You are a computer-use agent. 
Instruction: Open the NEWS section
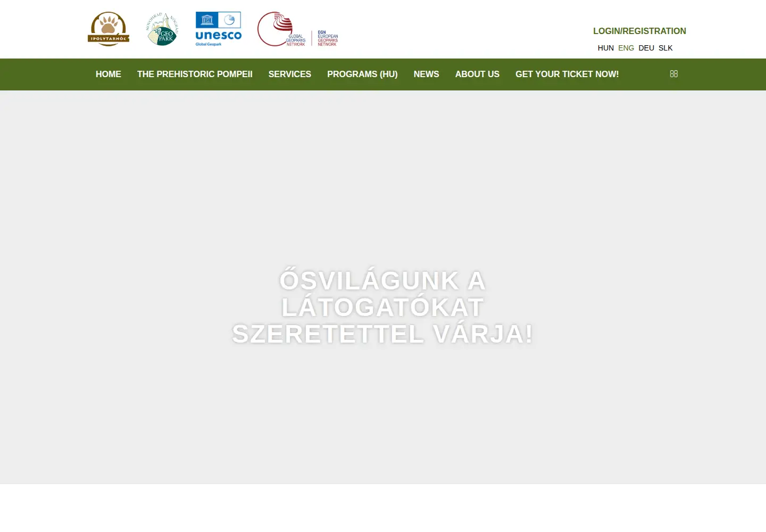[427, 74]
